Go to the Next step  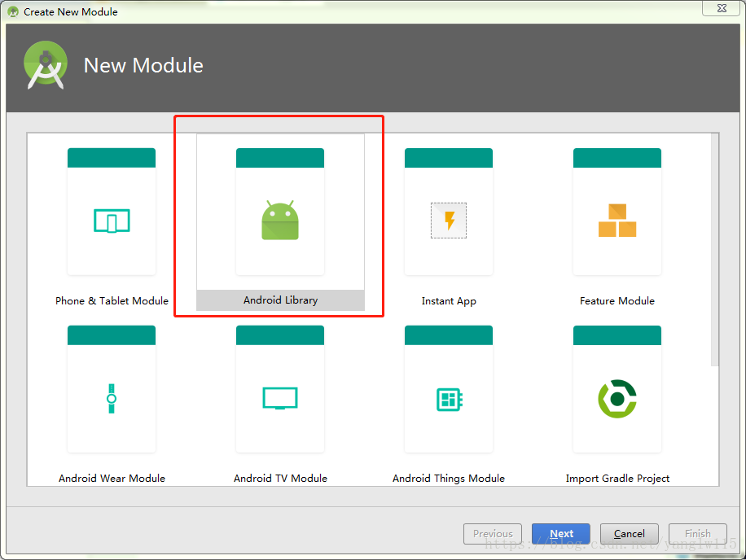click(x=561, y=534)
